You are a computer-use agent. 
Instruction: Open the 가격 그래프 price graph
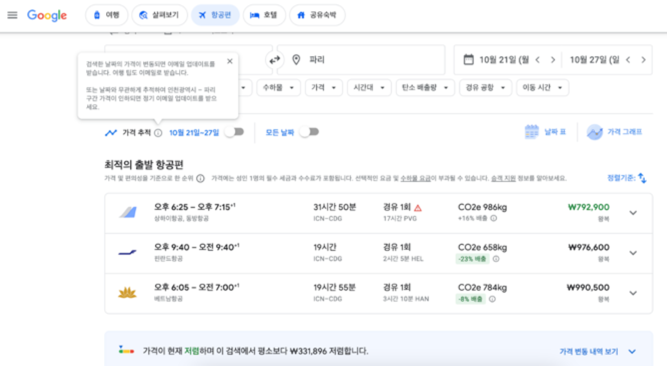[614, 132]
